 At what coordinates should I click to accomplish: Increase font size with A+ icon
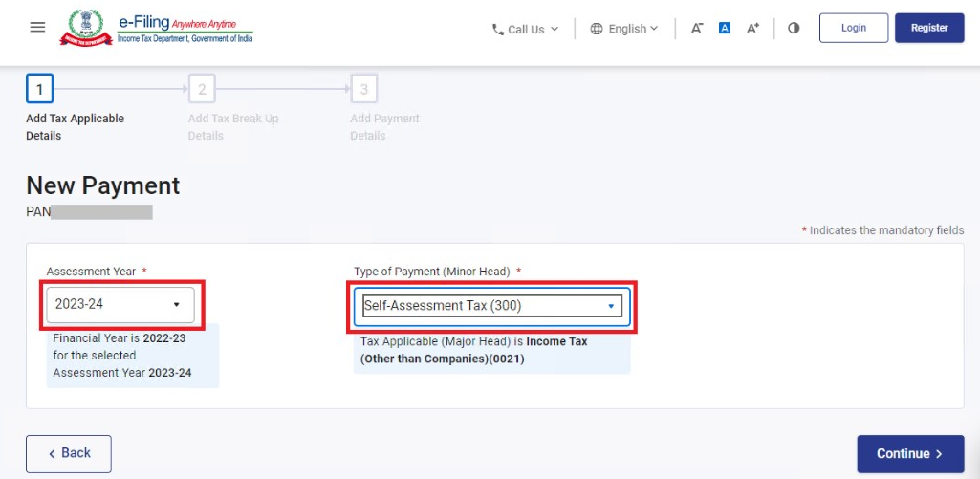(753, 29)
